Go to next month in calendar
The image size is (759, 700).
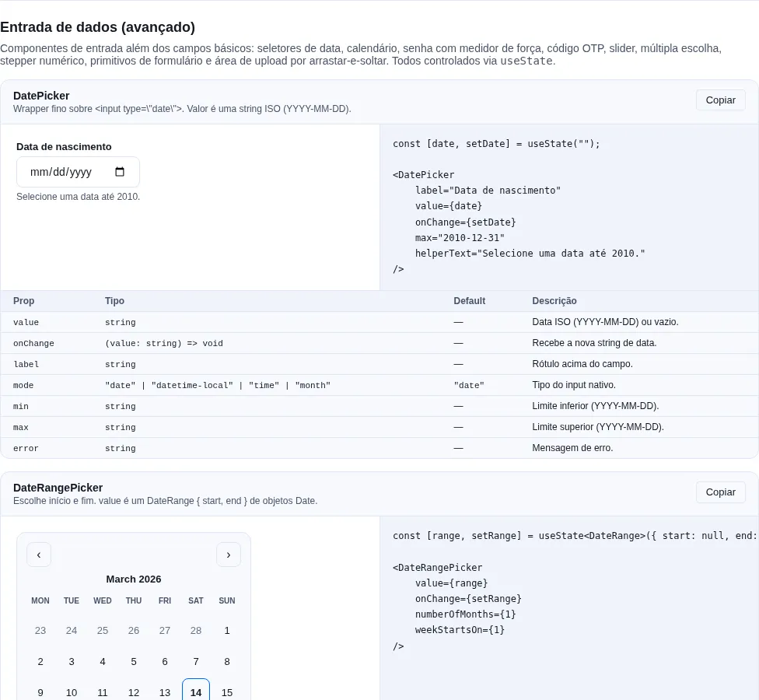[x=229, y=555]
